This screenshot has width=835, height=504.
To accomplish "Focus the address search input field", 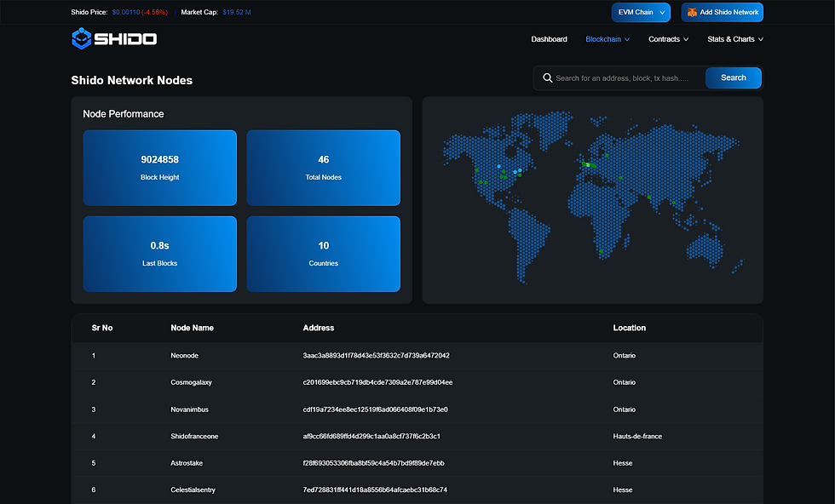I will click(624, 78).
